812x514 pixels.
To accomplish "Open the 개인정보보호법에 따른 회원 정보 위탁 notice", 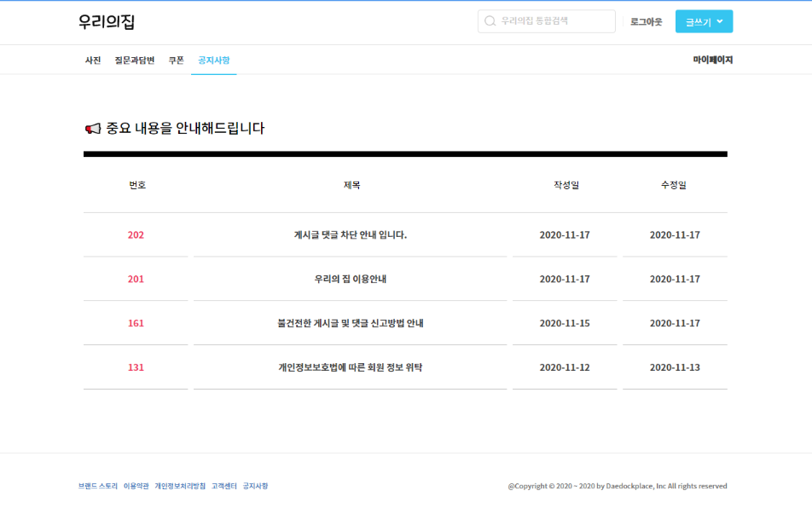I will pos(350,367).
